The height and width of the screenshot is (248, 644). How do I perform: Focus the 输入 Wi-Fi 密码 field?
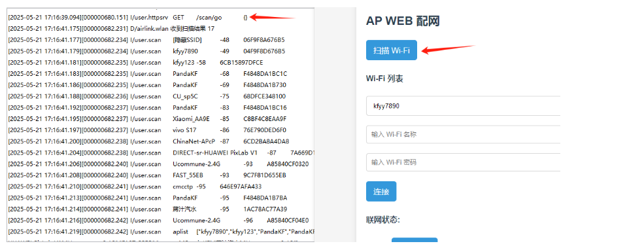pos(464,162)
